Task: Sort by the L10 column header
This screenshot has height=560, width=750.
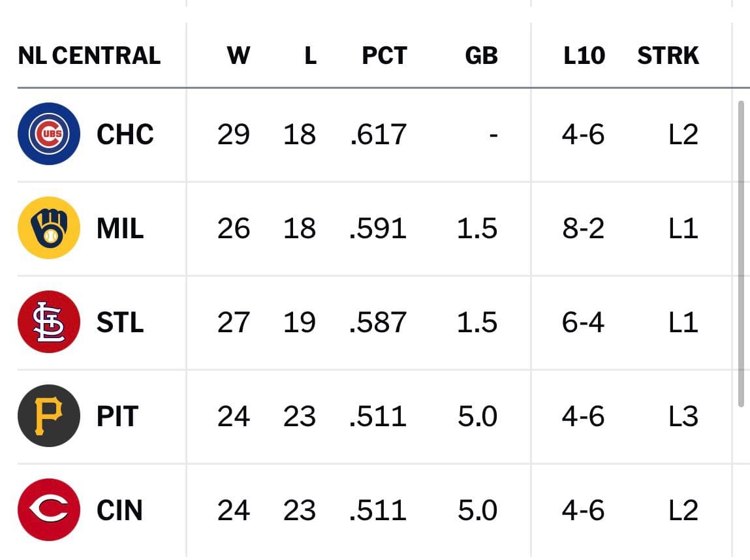Action: coord(584,55)
